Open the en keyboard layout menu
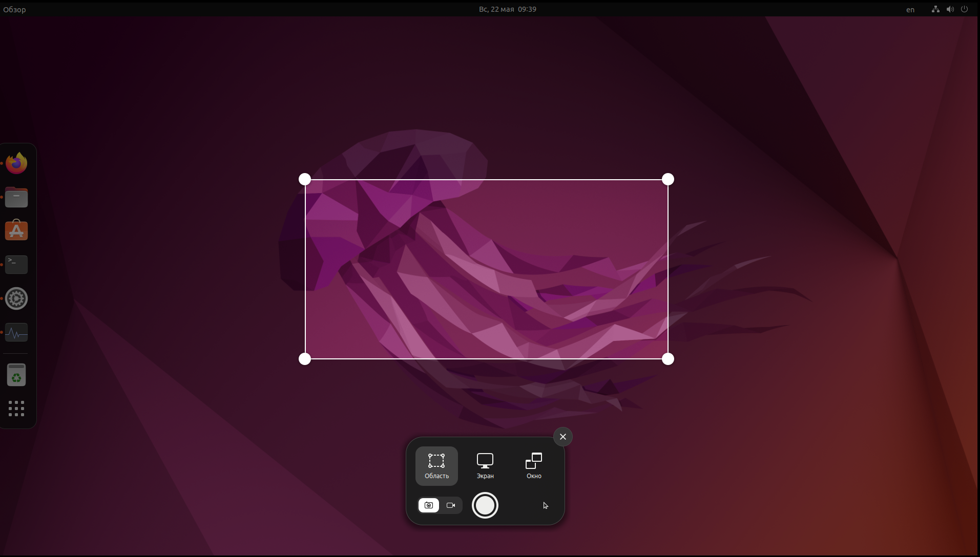980x557 pixels. click(910, 9)
